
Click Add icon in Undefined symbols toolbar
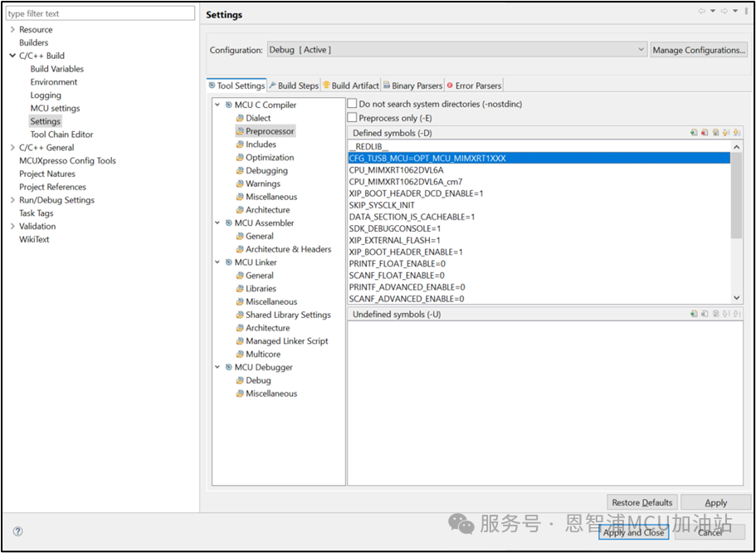point(694,315)
